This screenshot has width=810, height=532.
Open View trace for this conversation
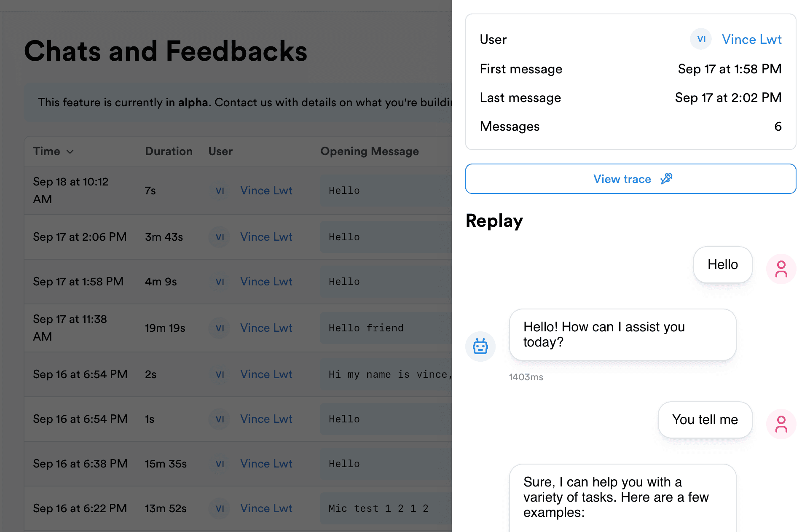coord(630,179)
